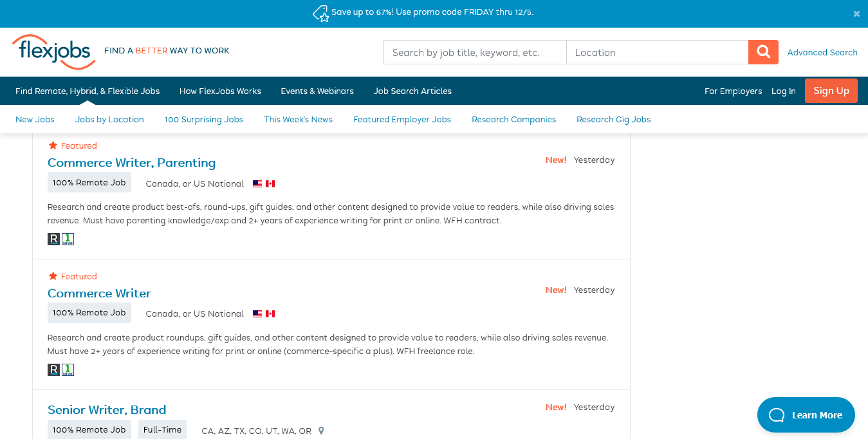
Task: Click the Sign Up button
Action: point(831,91)
